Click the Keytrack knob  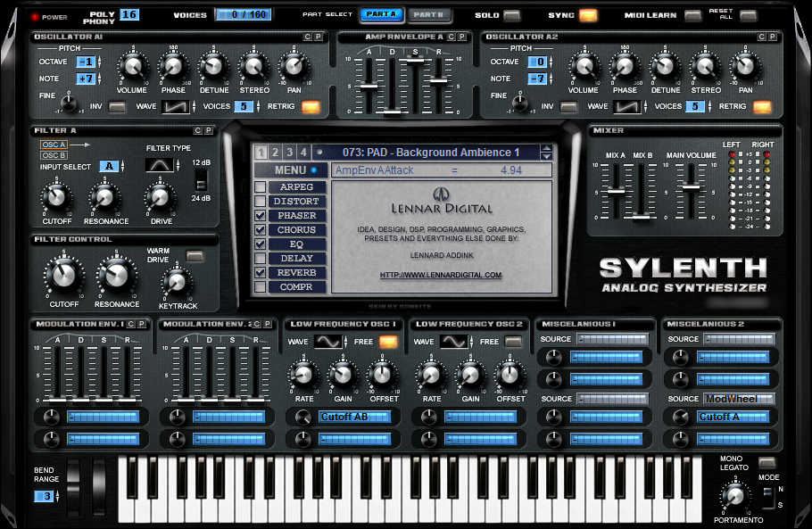[x=177, y=282]
